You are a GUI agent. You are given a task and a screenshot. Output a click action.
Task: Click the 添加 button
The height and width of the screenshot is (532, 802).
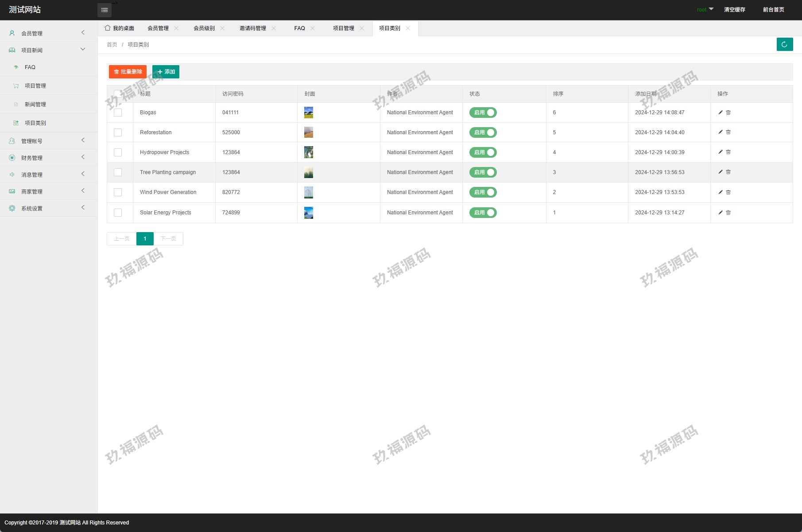click(166, 72)
